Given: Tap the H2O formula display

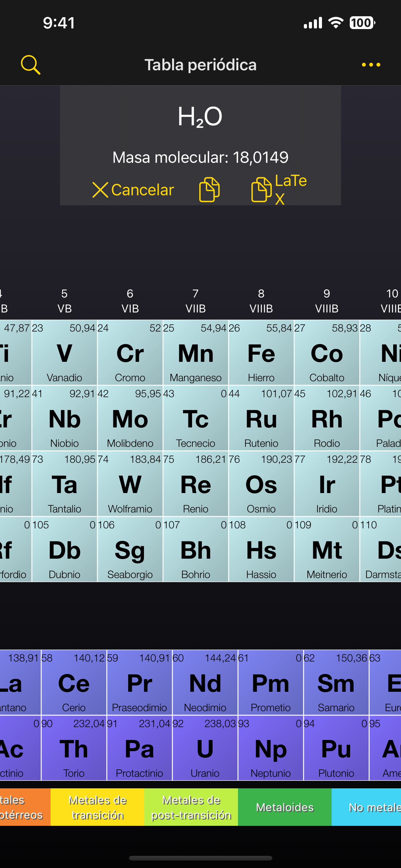Looking at the screenshot, I should (x=200, y=117).
